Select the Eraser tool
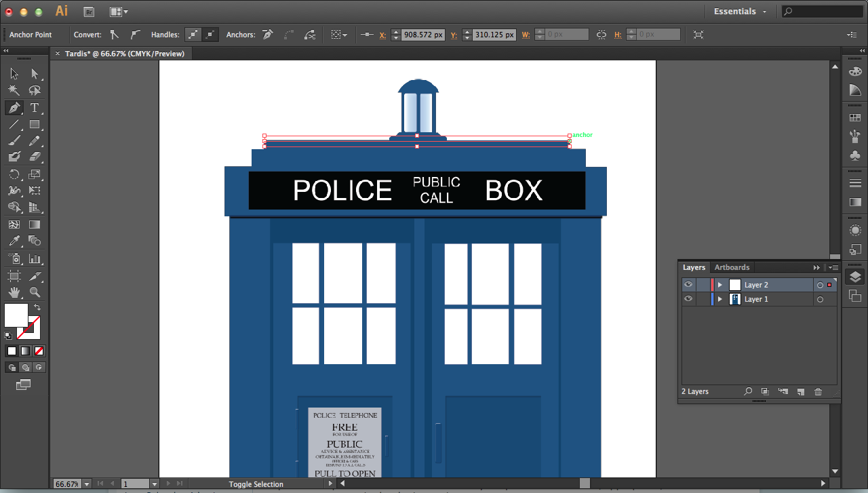 coord(35,157)
